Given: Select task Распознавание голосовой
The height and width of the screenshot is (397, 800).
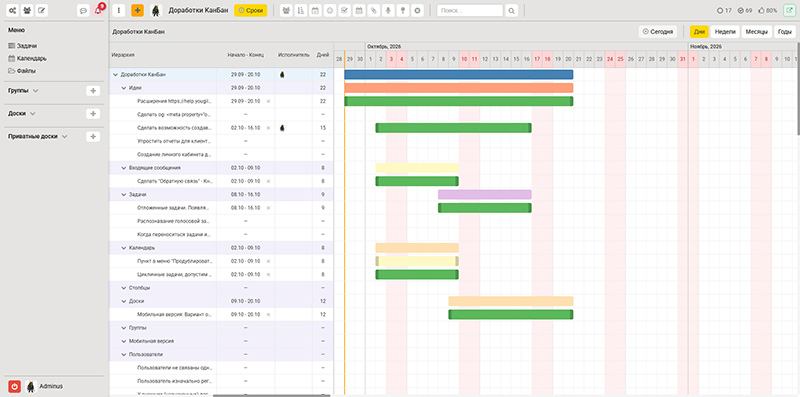Looking at the screenshot, I should [x=174, y=221].
